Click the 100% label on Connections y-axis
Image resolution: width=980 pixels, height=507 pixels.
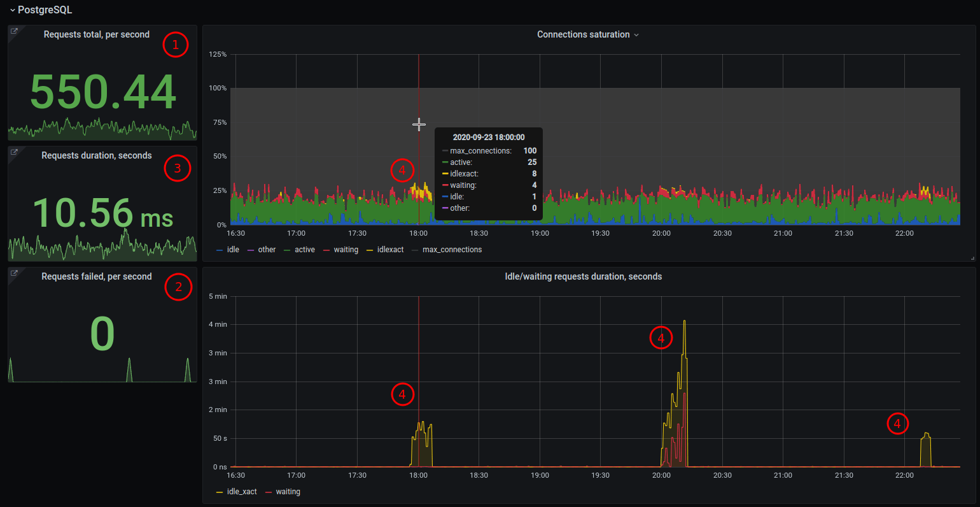(218, 88)
